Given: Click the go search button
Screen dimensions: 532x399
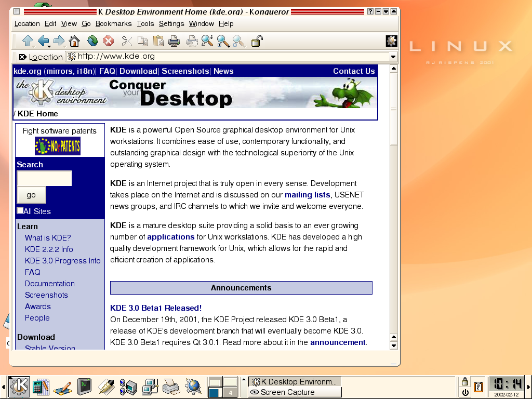Looking at the screenshot, I should 31,195.
